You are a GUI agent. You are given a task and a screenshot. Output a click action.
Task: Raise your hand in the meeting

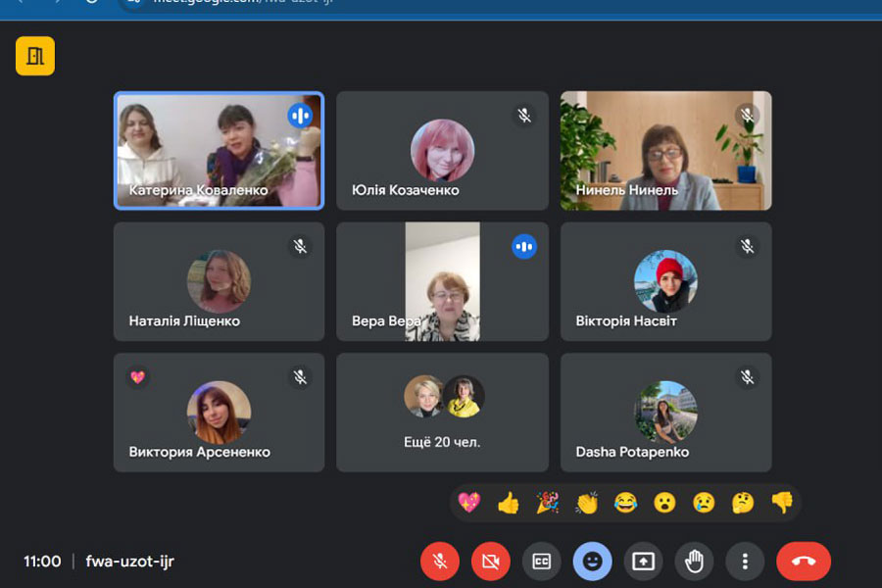pyautogui.click(x=694, y=561)
